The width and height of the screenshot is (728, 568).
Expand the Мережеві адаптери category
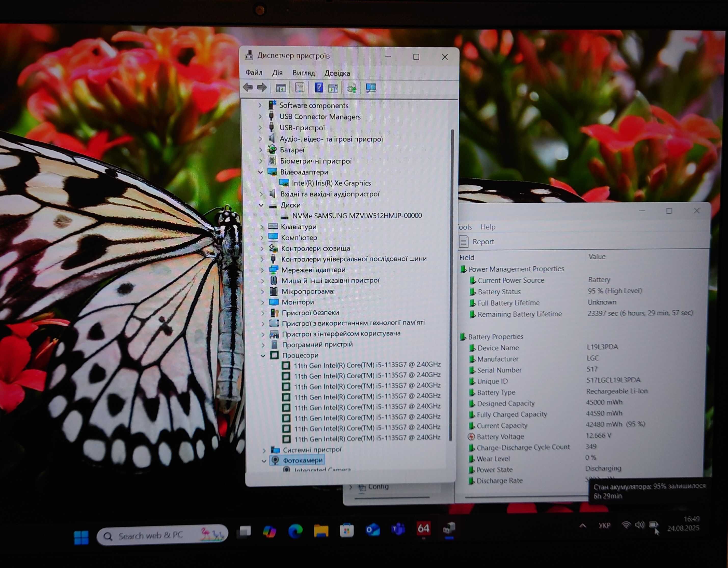tap(262, 270)
